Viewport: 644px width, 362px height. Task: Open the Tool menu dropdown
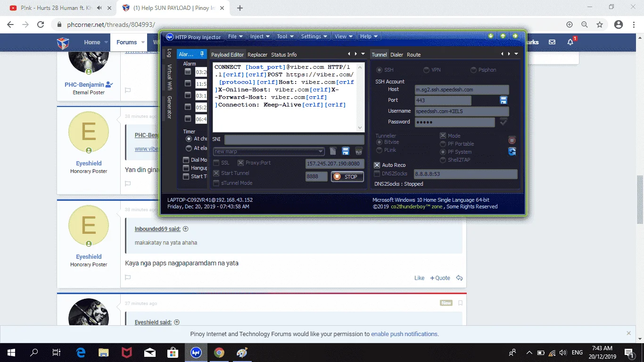pyautogui.click(x=286, y=36)
